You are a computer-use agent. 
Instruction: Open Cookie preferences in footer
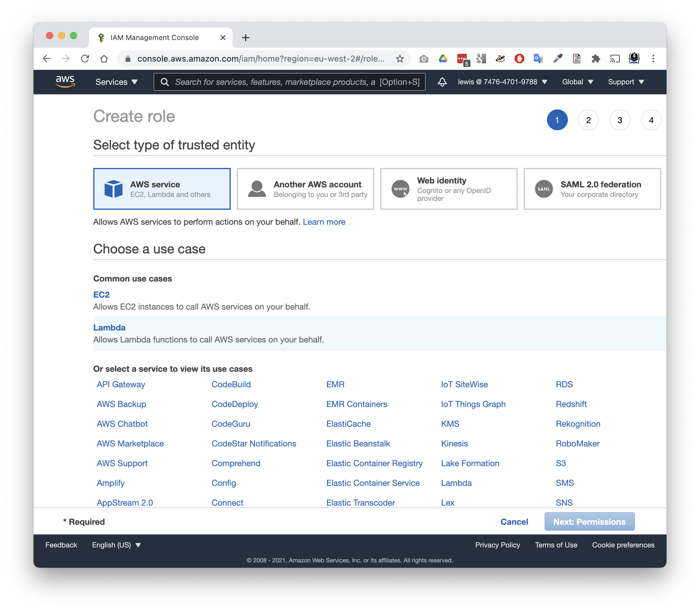(623, 545)
